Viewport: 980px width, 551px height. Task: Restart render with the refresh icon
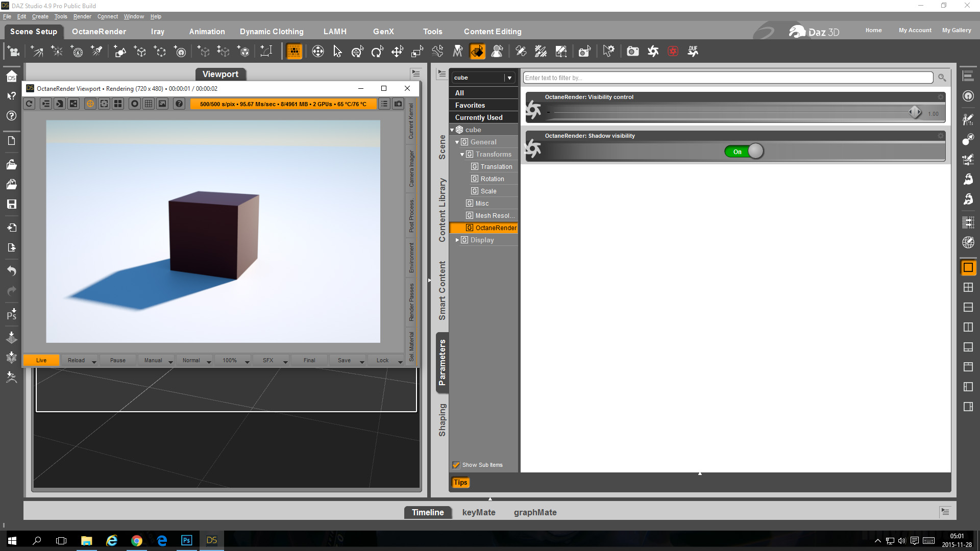pyautogui.click(x=30, y=104)
